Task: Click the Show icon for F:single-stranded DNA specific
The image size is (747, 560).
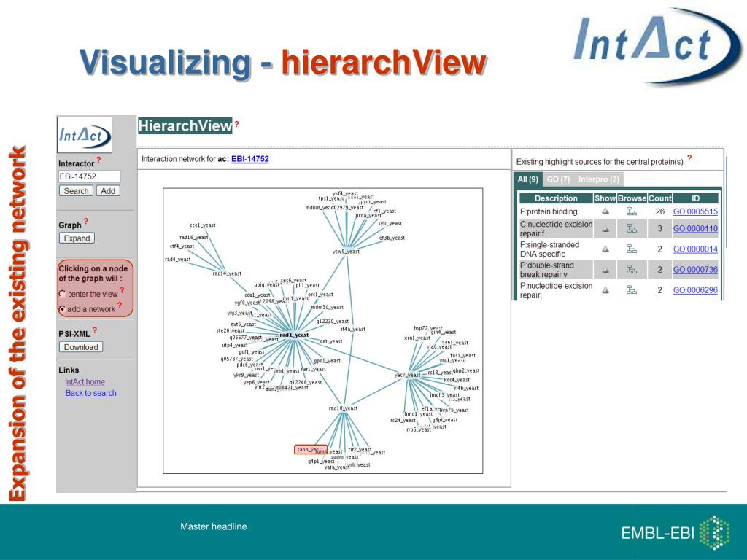Action: pos(605,249)
